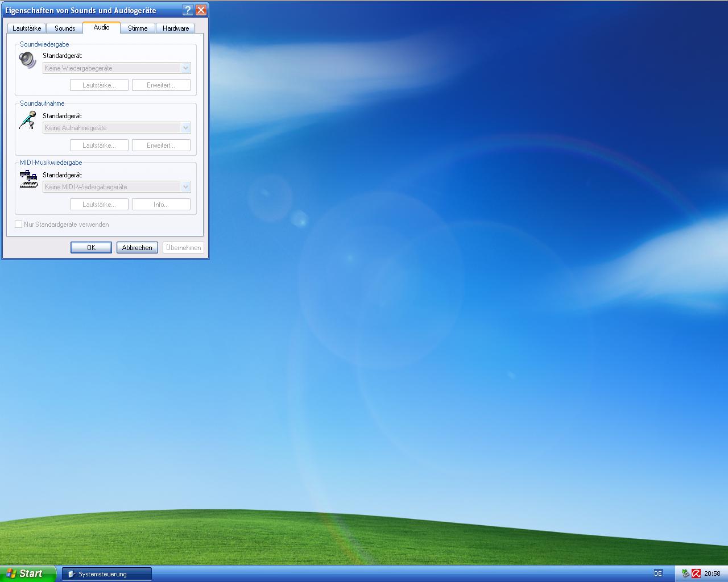Switch to the Lautstärke tab
Viewport: 728px width, 582px height.
27,28
